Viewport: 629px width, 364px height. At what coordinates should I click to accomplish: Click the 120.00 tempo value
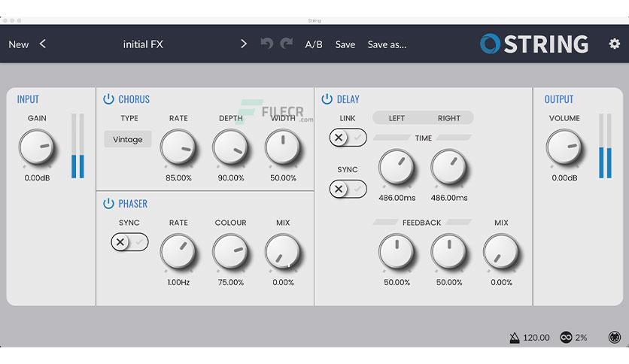click(x=536, y=338)
